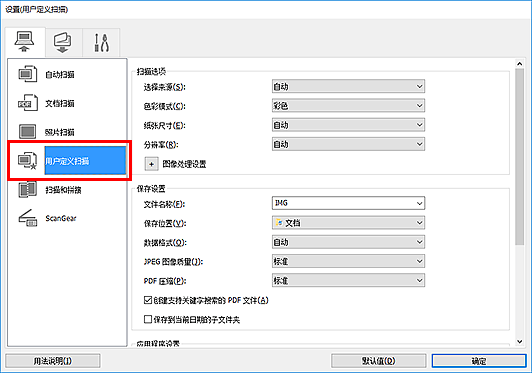This screenshot has height=373, width=532.
Task: Click the 确定 button
Action: (479, 361)
